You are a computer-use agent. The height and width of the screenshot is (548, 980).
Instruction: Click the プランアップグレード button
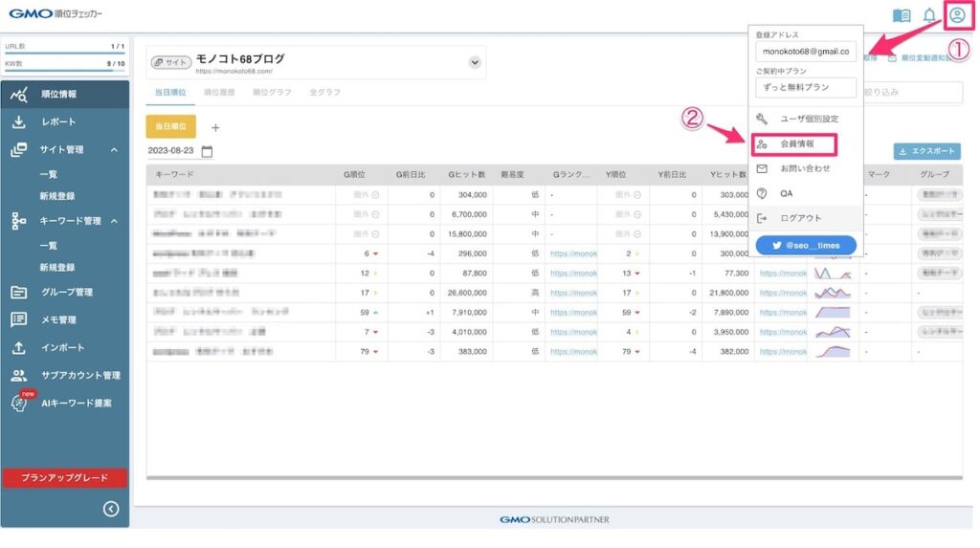(64, 478)
